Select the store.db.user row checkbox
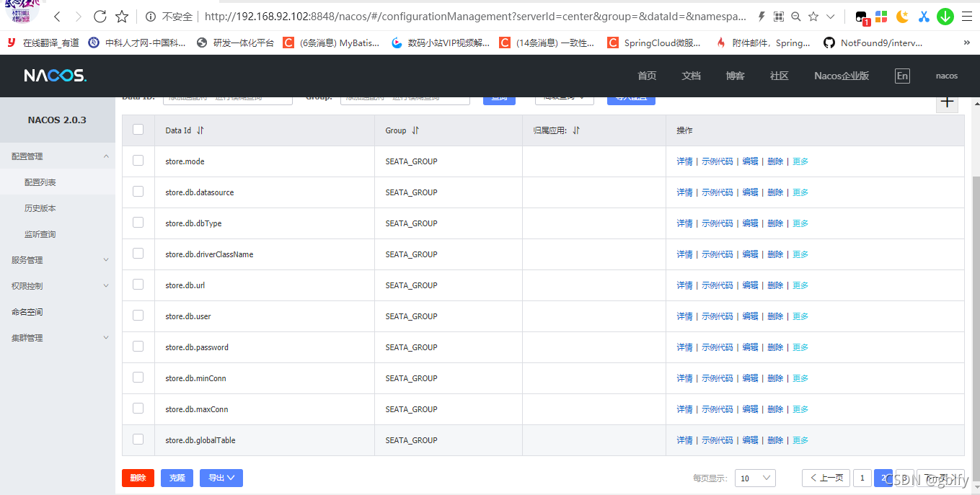980x495 pixels. pos(138,316)
